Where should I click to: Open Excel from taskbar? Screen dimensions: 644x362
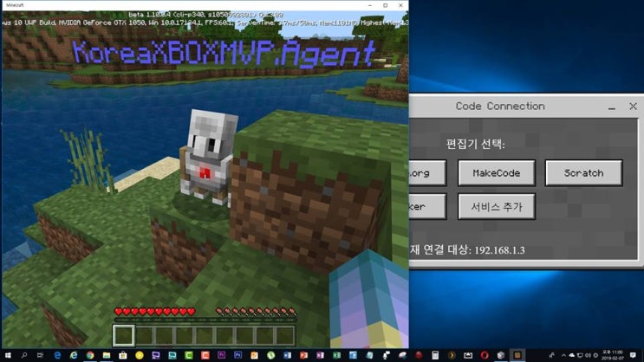336,355
